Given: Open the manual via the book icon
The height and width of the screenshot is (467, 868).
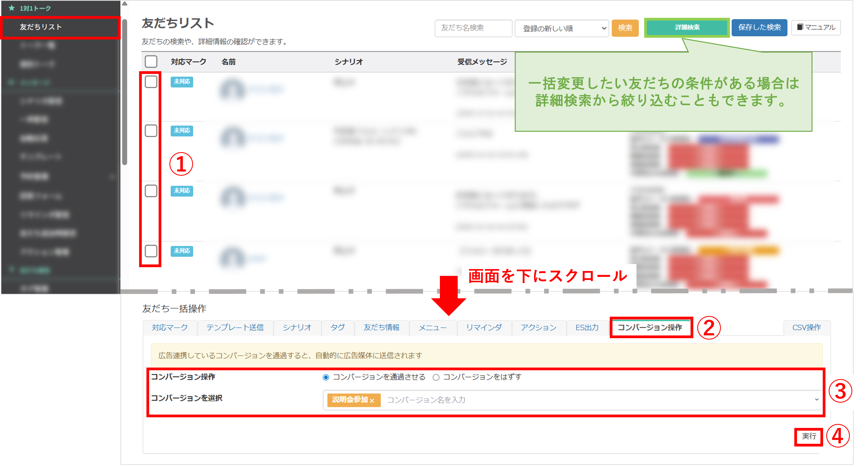Looking at the screenshot, I should point(816,28).
